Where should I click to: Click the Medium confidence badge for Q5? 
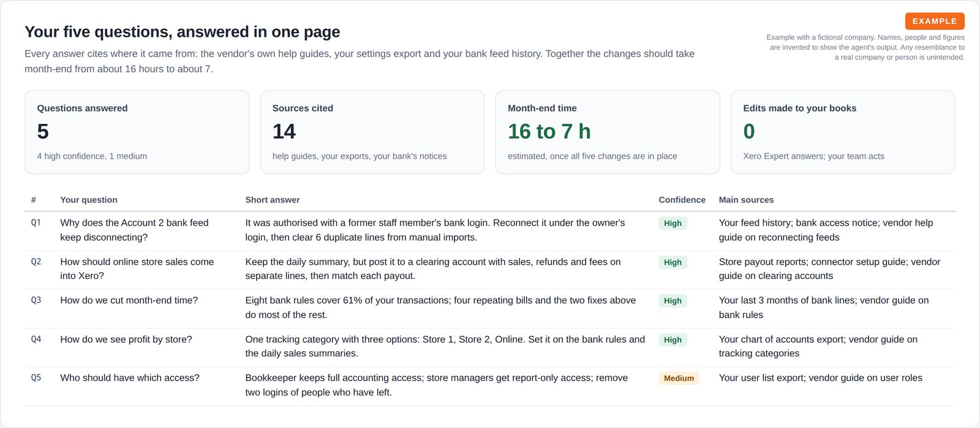click(679, 378)
